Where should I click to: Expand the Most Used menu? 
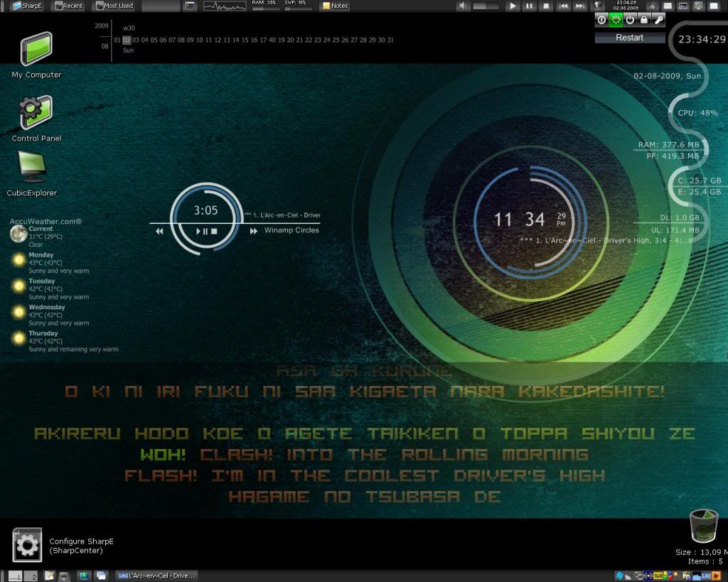pos(114,6)
